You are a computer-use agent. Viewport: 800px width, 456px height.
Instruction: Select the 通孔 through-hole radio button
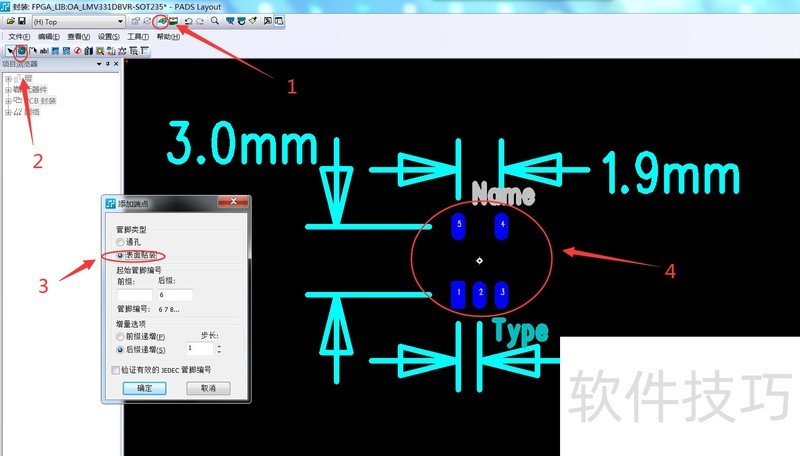click(x=121, y=242)
